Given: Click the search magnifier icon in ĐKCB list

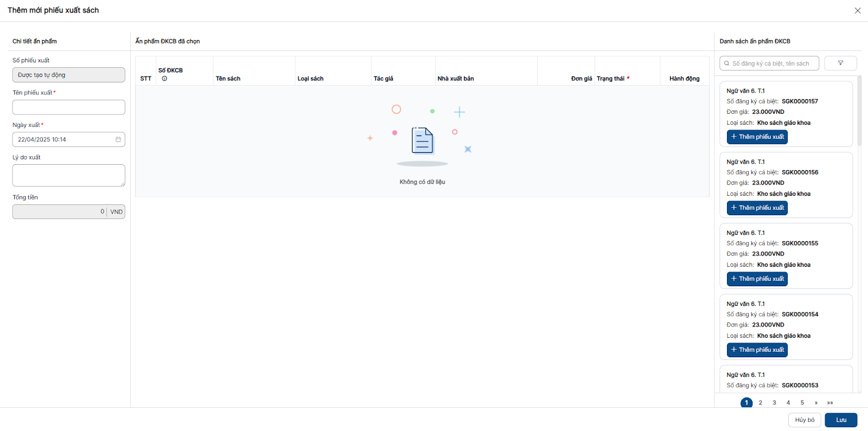Looking at the screenshot, I should click(727, 63).
